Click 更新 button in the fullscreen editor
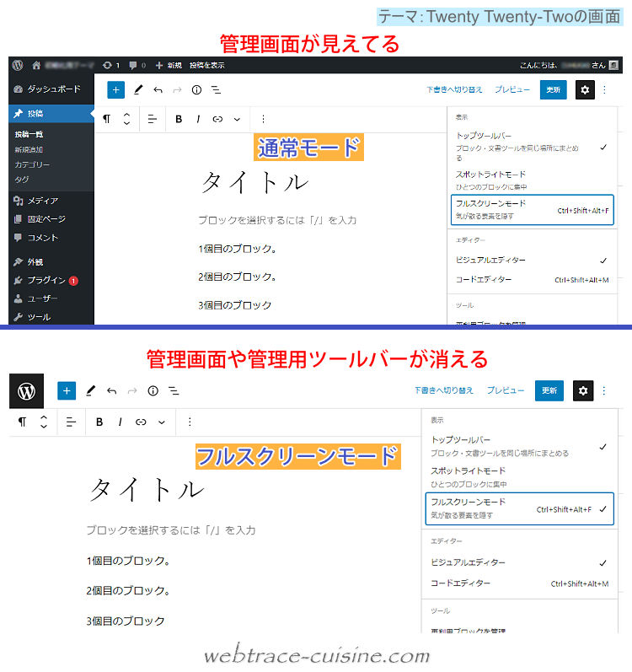Viewport: 632px width, 672px height. click(x=549, y=390)
